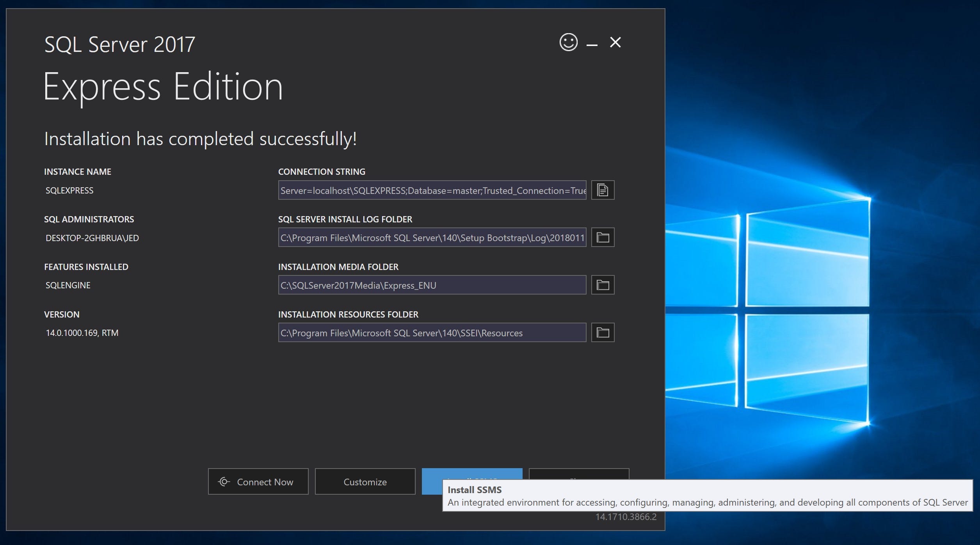Click the Customize button
Image resolution: width=980 pixels, height=545 pixels.
click(365, 482)
